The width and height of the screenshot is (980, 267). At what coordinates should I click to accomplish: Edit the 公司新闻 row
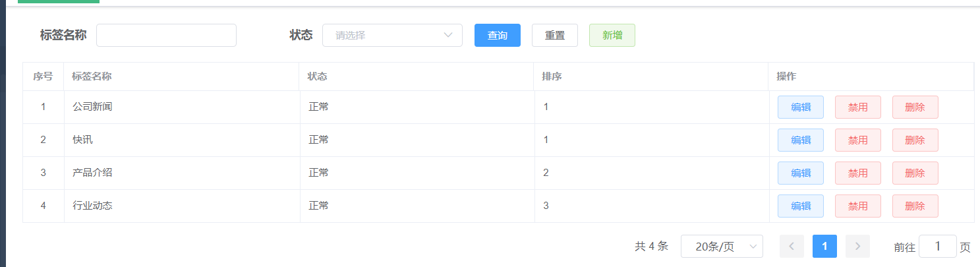click(800, 107)
